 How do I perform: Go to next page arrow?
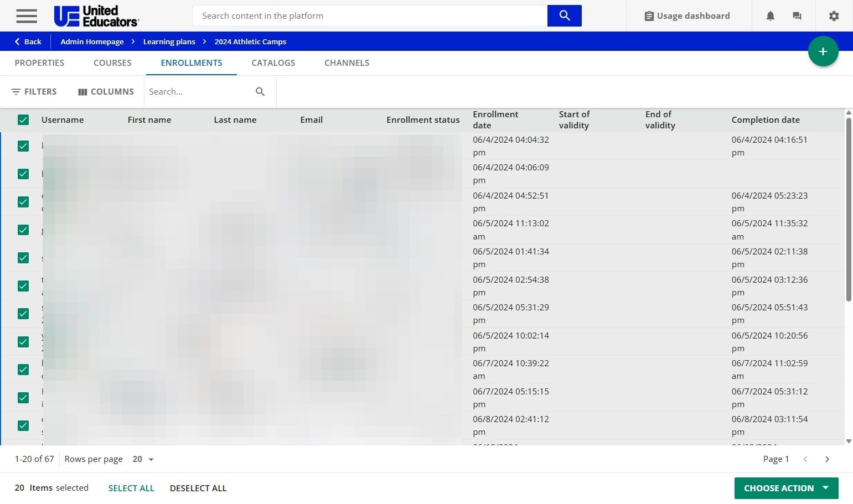pyautogui.click(x=827, y=459)
